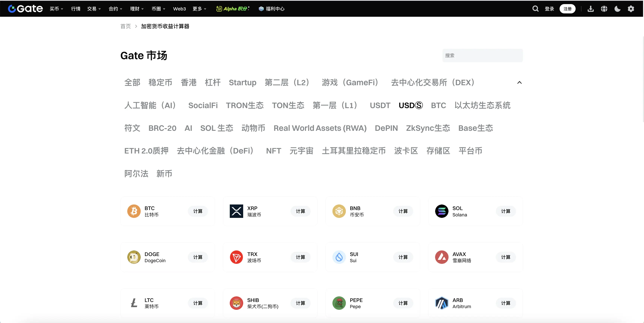
Task: Click 计算 button for BNB
Action: tap(403, 211)
